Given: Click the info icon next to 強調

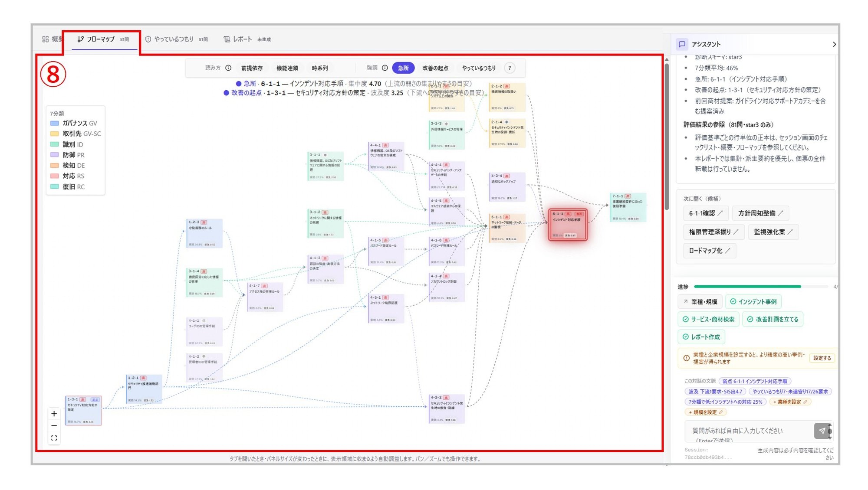Looking at the screenshot, I should [x=385, y=68].
